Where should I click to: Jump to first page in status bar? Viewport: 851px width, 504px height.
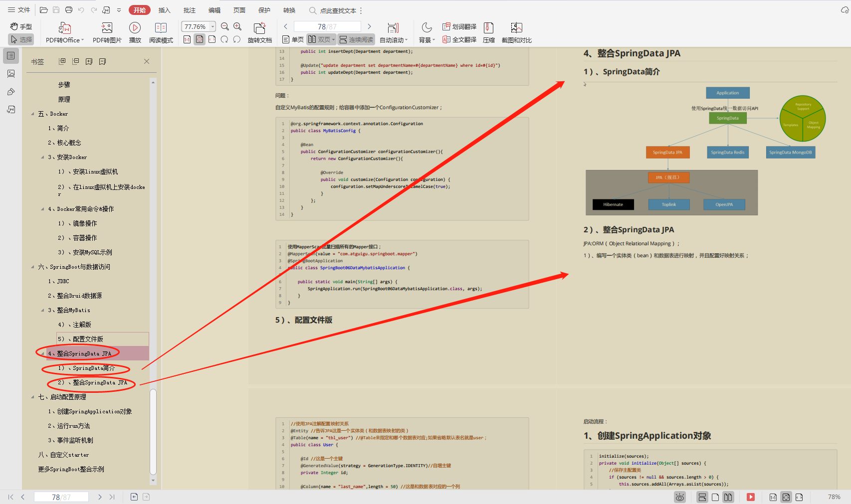11,497
